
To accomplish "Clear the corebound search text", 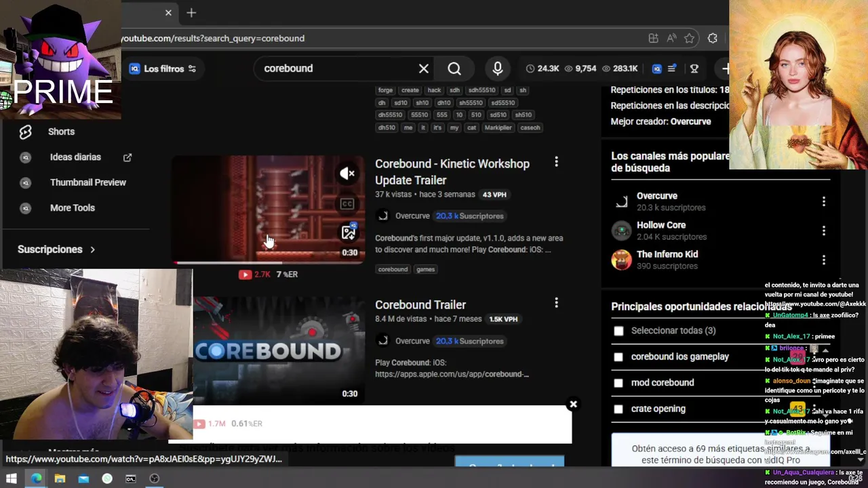I will coord(424,68).
